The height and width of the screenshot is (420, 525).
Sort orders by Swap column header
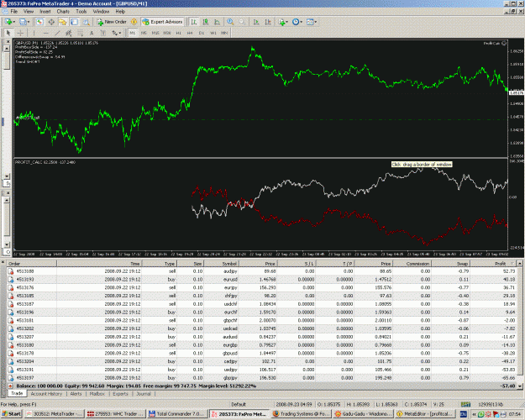450,264
